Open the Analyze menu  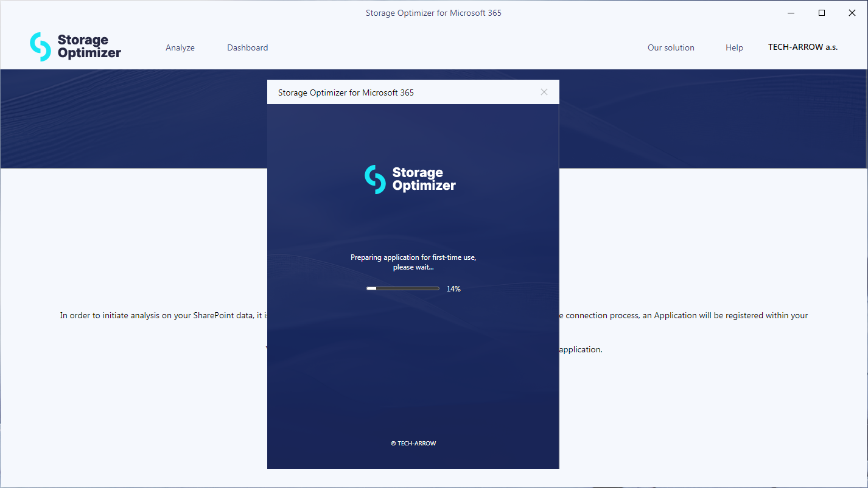point(180,47)
